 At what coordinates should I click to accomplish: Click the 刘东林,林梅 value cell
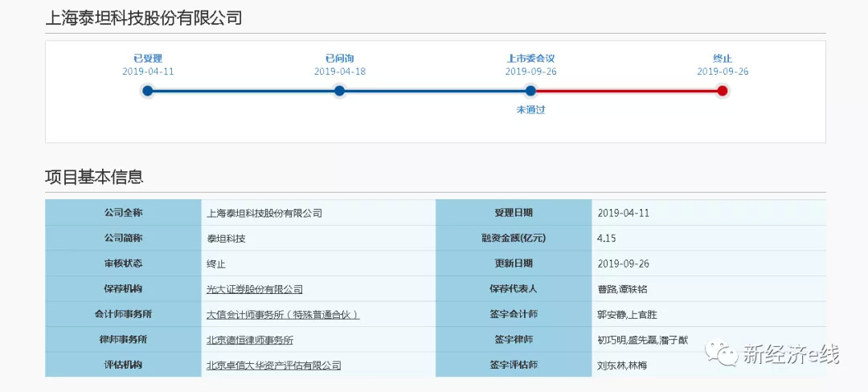tap(709, 365)
